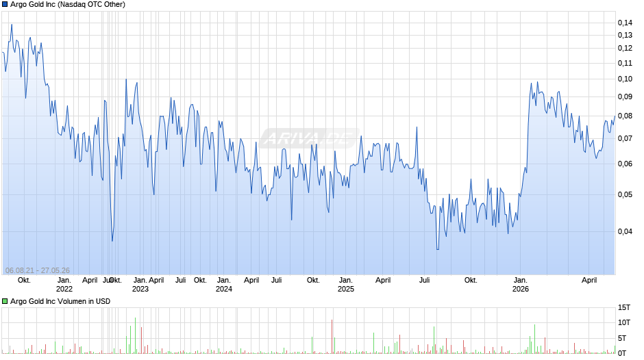This screenshot has width=644, height=360.
Task: Click the 0,13 price axis label
Action: [x=625, y=36]
